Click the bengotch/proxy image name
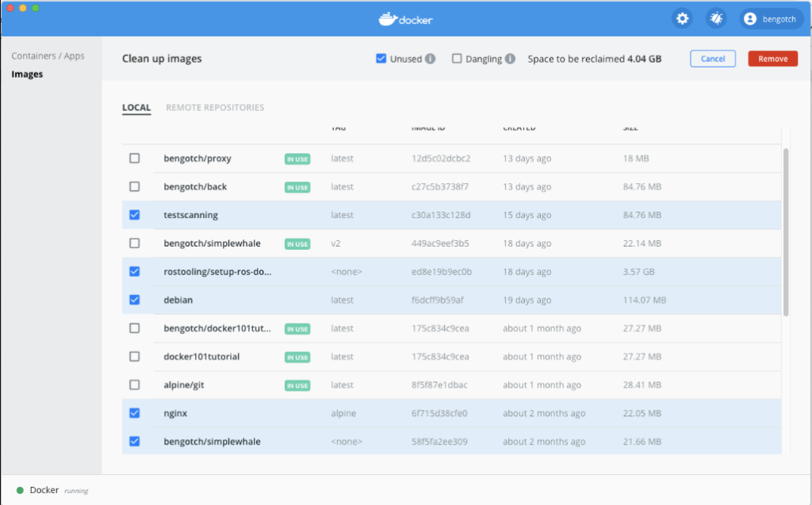 tap(197, 159)
